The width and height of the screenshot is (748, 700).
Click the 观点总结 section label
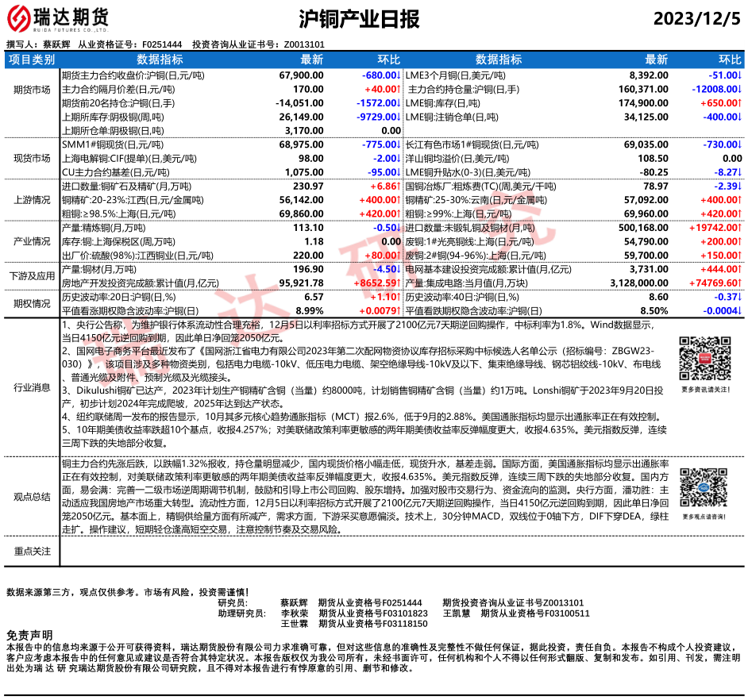(32, 497)
